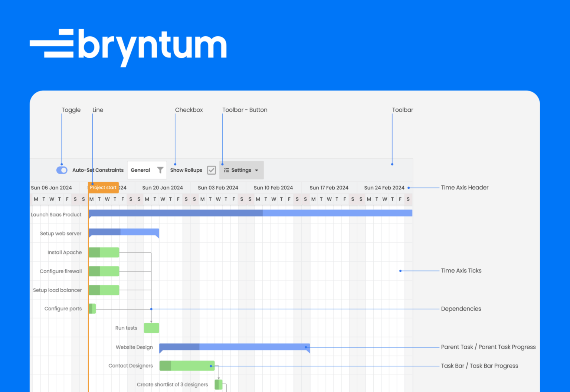Select the Configure ports task bar
Image resolution: width=570 pixels, height=392 pixels.
(x=92, y=308)
